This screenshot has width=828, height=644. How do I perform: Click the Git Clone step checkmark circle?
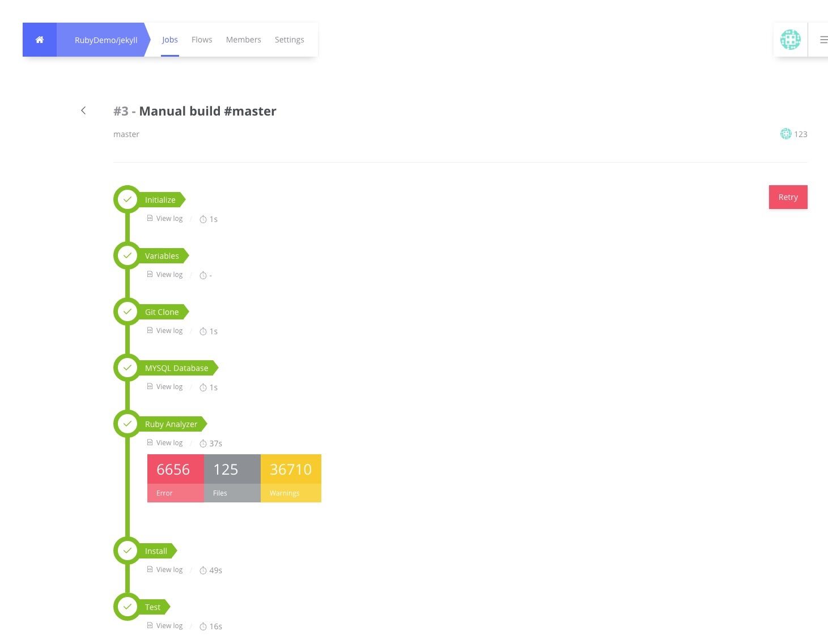coord(128,312)
